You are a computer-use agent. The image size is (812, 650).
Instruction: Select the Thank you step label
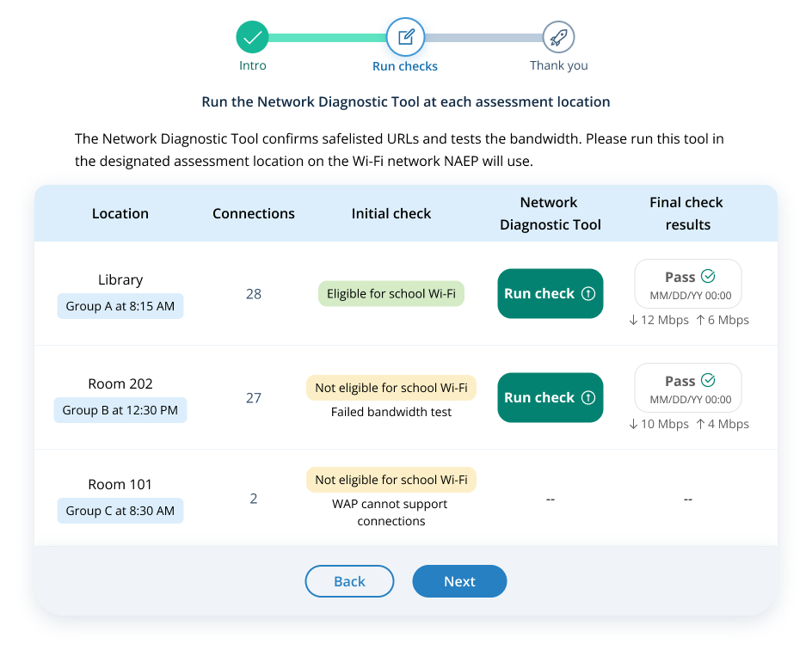559,65
